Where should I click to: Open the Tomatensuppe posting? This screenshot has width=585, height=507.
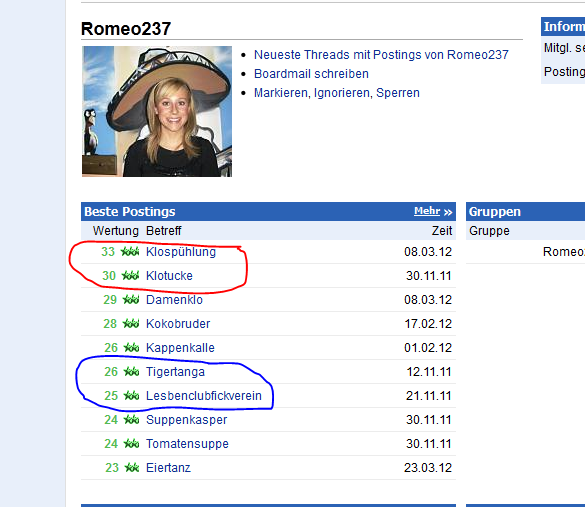(x=187, y=444)
